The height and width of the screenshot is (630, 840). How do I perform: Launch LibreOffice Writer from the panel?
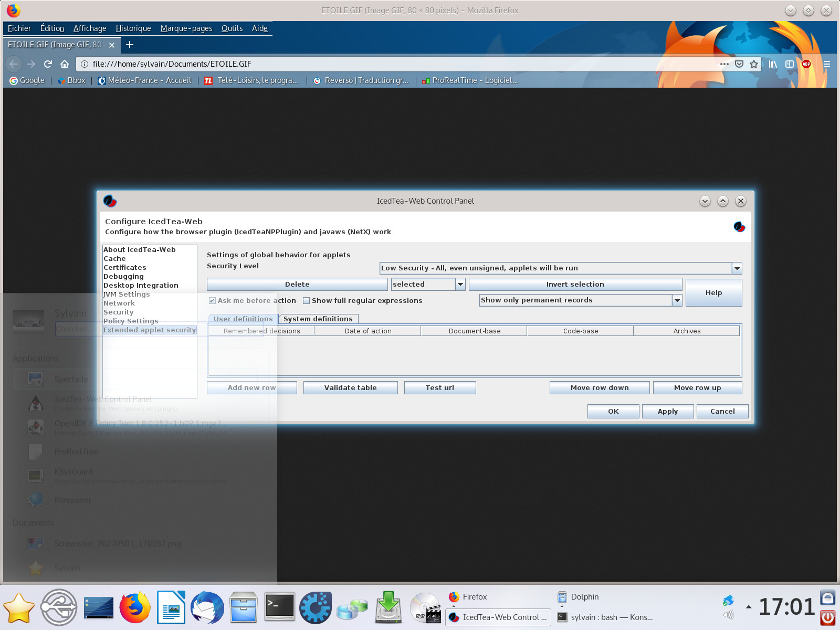click(x=171, y=607)
